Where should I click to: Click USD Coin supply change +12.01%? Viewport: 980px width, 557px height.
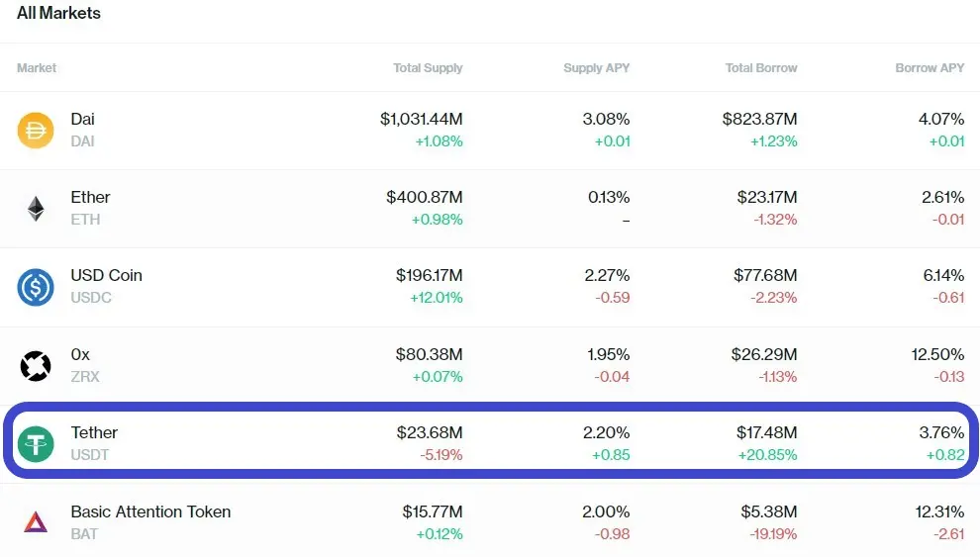[437, 298]
